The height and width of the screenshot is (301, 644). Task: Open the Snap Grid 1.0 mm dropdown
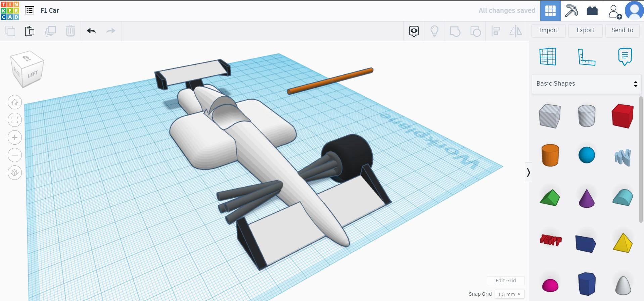point(509,294)
